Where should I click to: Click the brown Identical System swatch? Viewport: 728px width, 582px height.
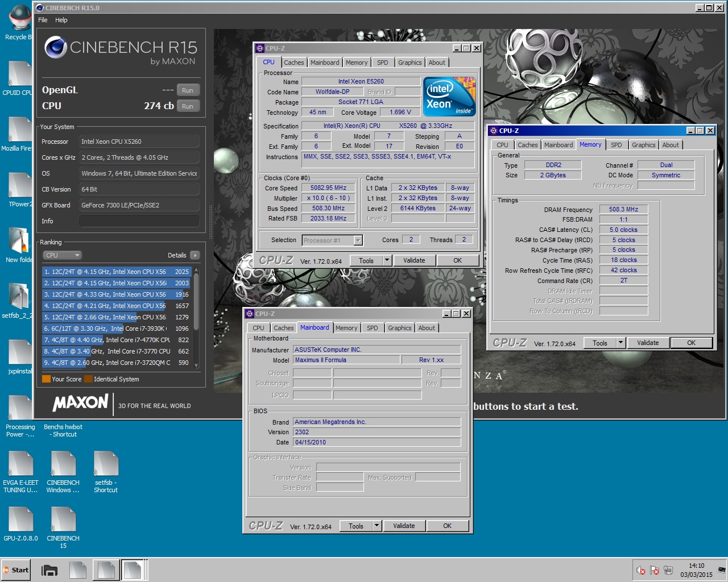point(88,379)
